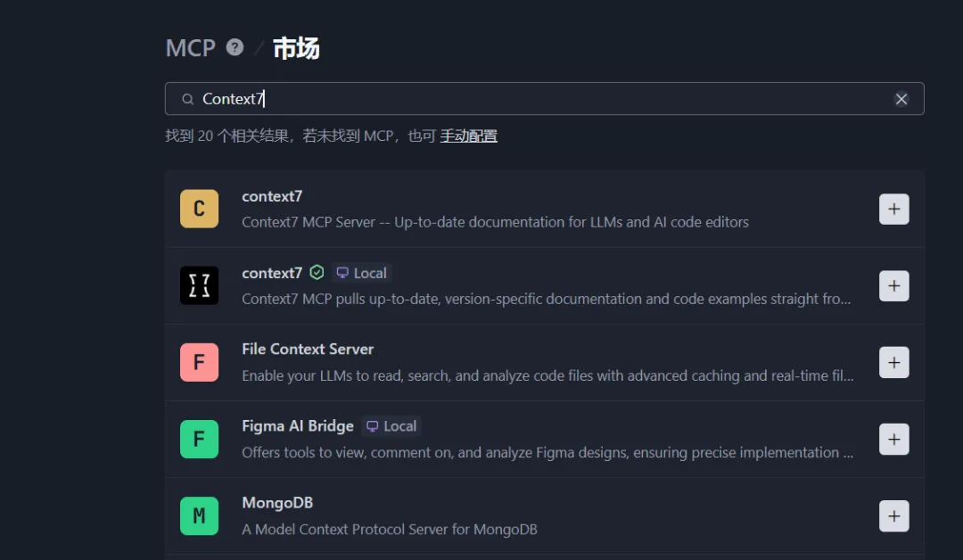Click the MCP help question mark icon

coord(235,47)
